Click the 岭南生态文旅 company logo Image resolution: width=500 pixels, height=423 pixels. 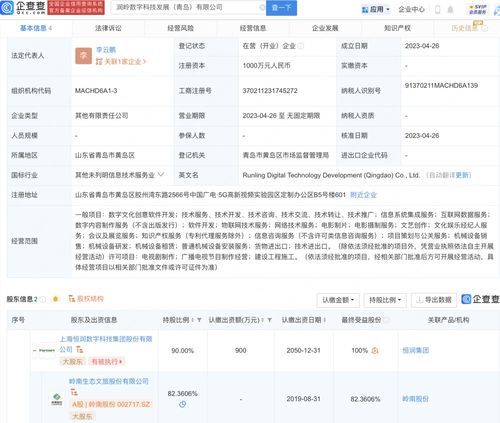(57, 399)
